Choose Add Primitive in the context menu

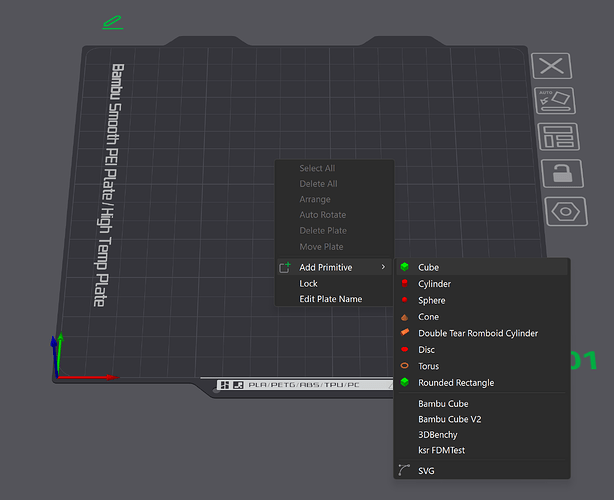[334, 267]
